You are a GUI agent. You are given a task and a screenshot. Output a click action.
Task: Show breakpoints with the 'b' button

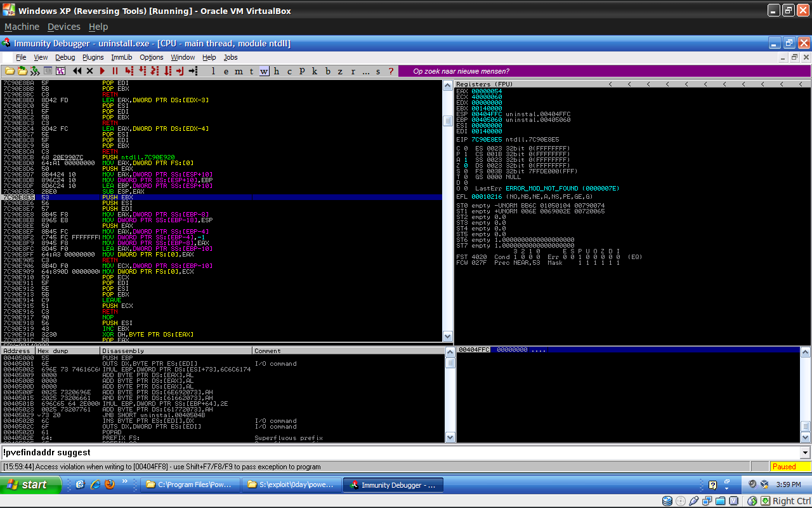tap(328, 71)
